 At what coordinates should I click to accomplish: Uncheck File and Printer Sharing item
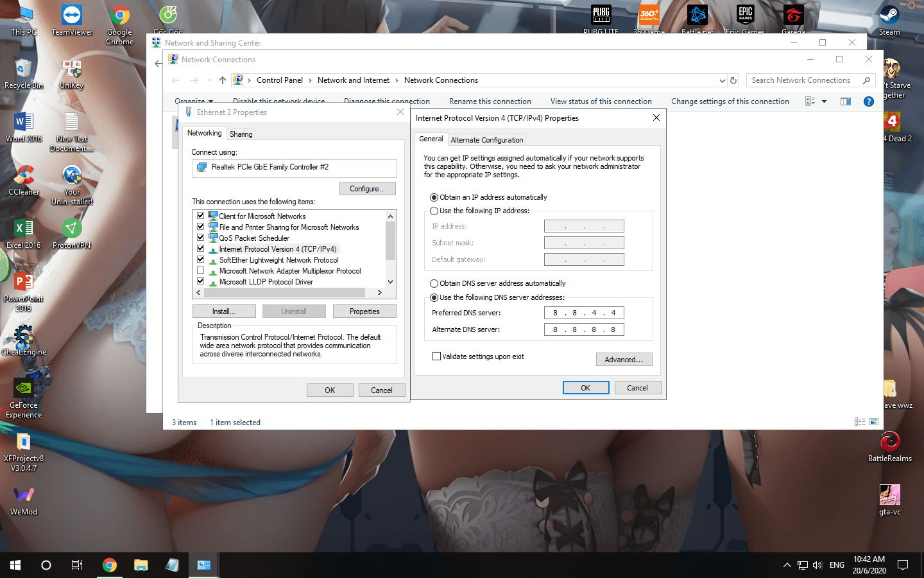[201, 227]
